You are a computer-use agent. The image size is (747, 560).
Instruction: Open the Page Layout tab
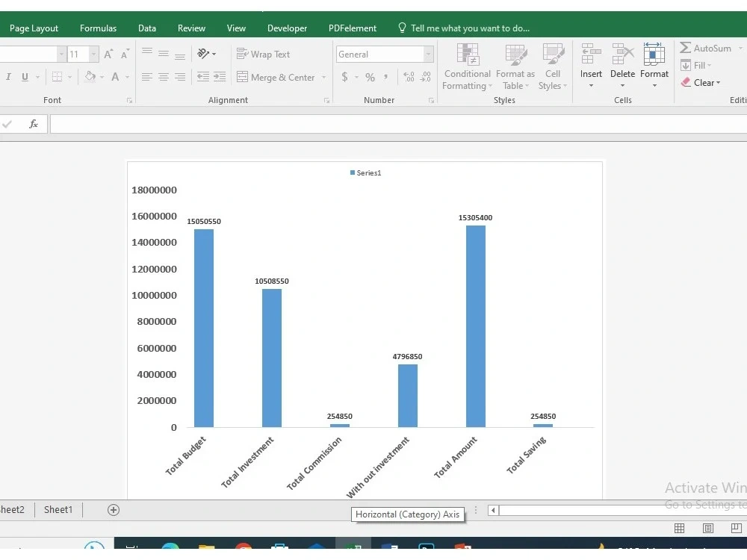pos(34,28)
